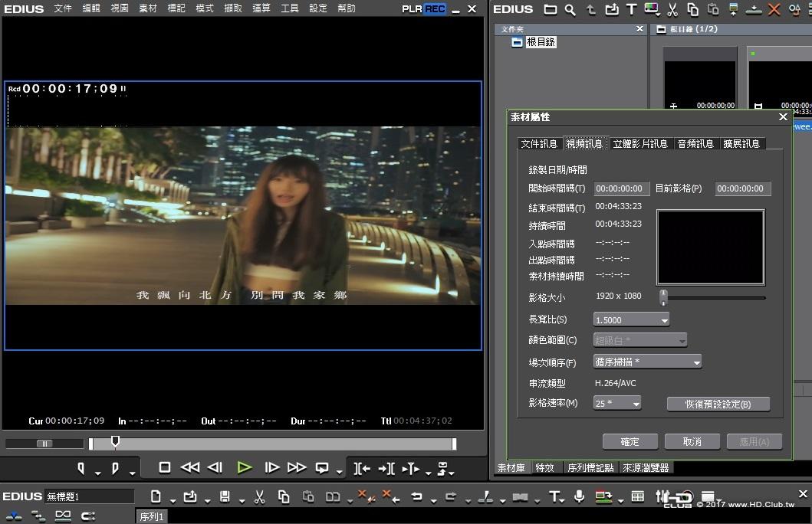Toggle the Snap to event magnet icon
Image resolution: width=812 pixels, height=524 pixels.
coord(87,516)
